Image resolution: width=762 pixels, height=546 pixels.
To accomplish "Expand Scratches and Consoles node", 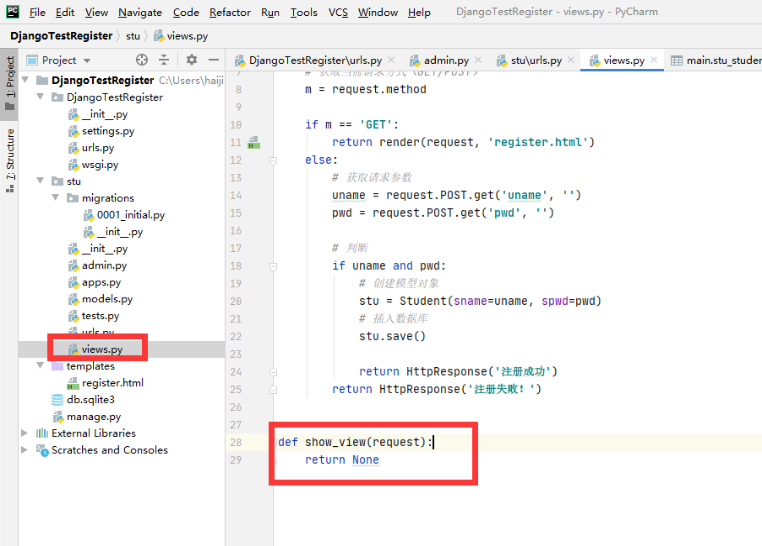I will tap(24, 450).
